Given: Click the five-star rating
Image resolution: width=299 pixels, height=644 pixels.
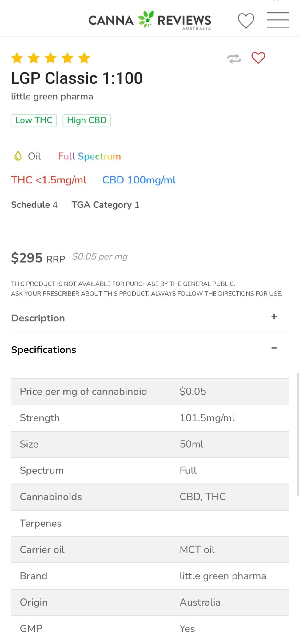Looking at the screenshot, I should point(50,58).
